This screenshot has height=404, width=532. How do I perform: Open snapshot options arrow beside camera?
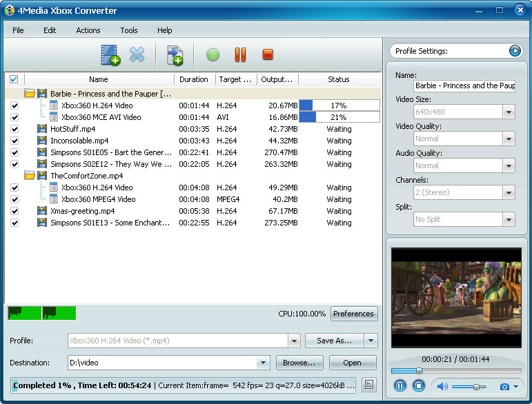click(x=515, y=387)
